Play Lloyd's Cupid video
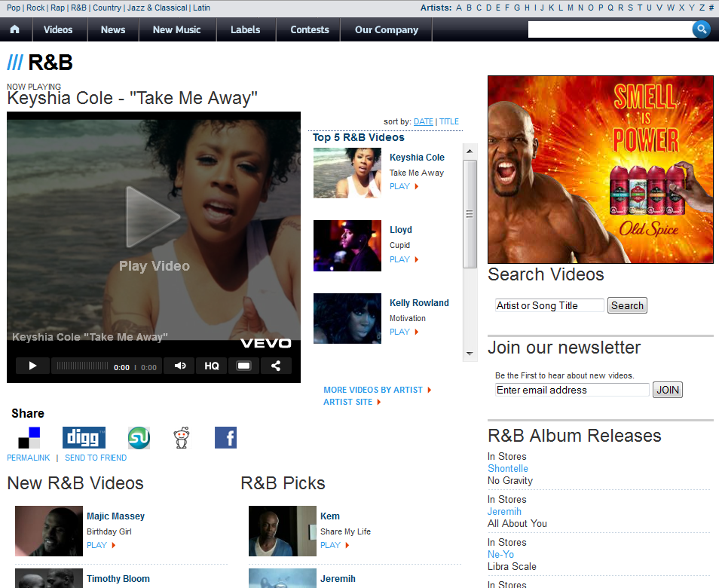The image size is (719, 588). (403, 259)
